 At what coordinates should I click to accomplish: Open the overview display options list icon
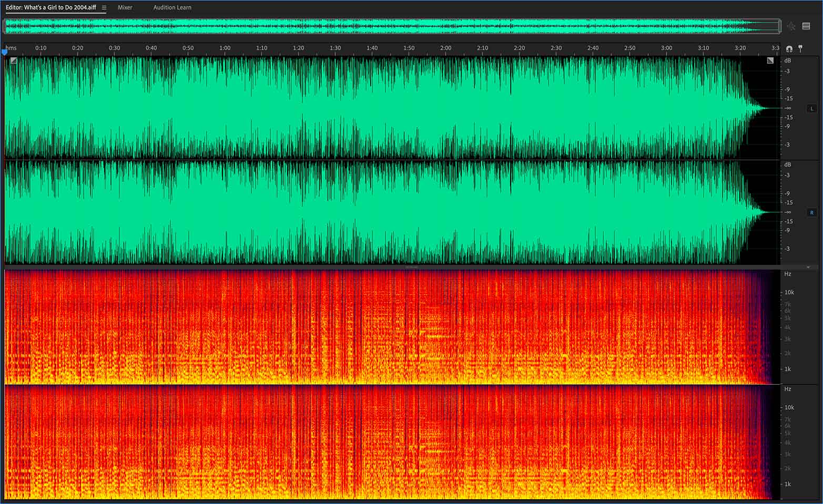(806, 26)
